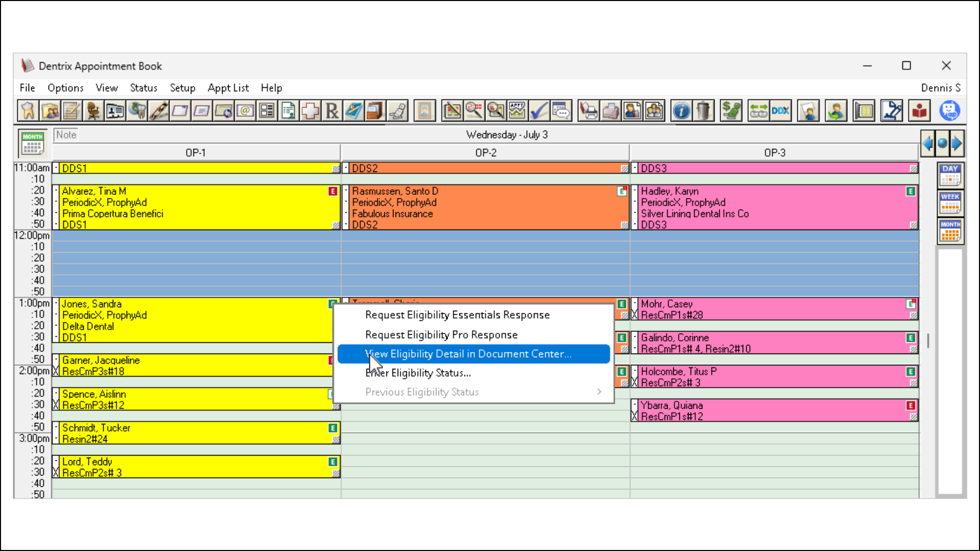Open the Appt List menu
The image size is (980, 551).
pos(228,88)
